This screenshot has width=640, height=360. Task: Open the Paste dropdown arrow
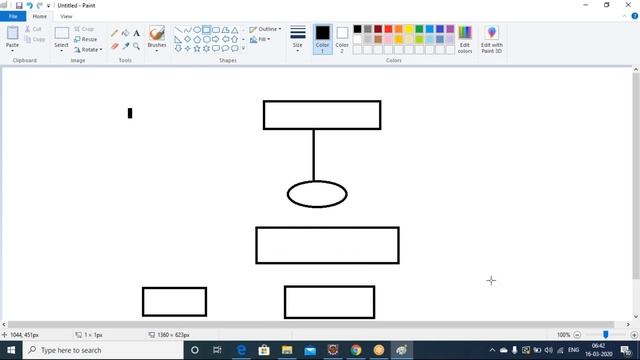tap(12, 51)
